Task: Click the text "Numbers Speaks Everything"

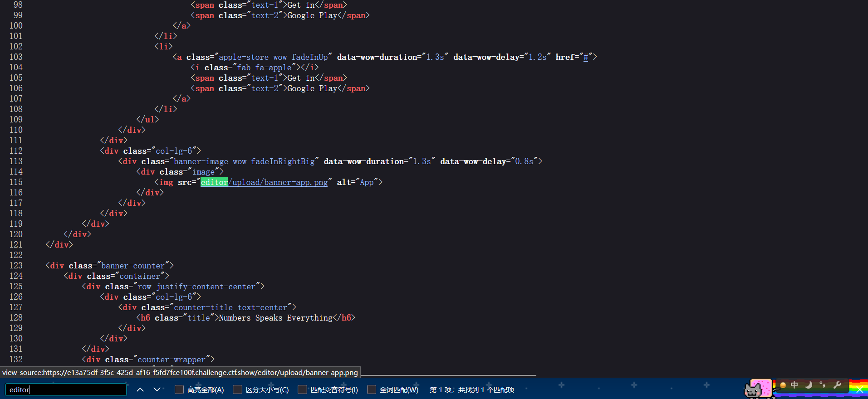Action: tap(275, 318)
